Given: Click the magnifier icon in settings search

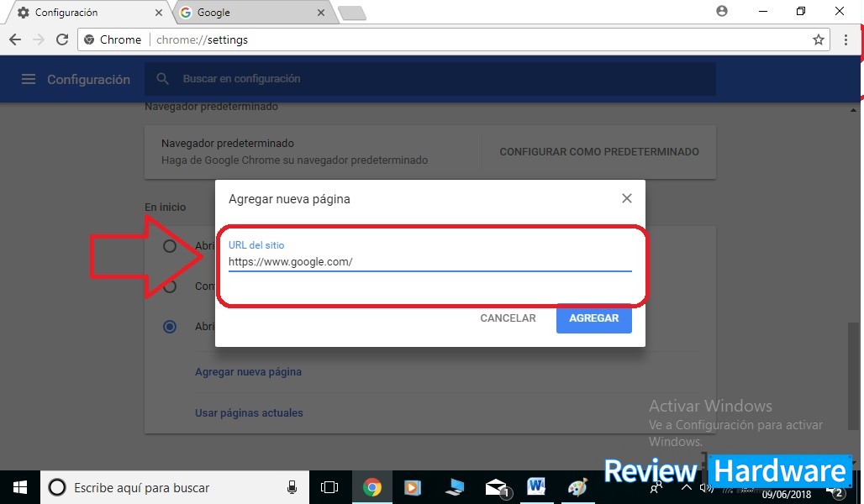Looking at the screenshot, I should pyautogui.click(x=162, y=79).
